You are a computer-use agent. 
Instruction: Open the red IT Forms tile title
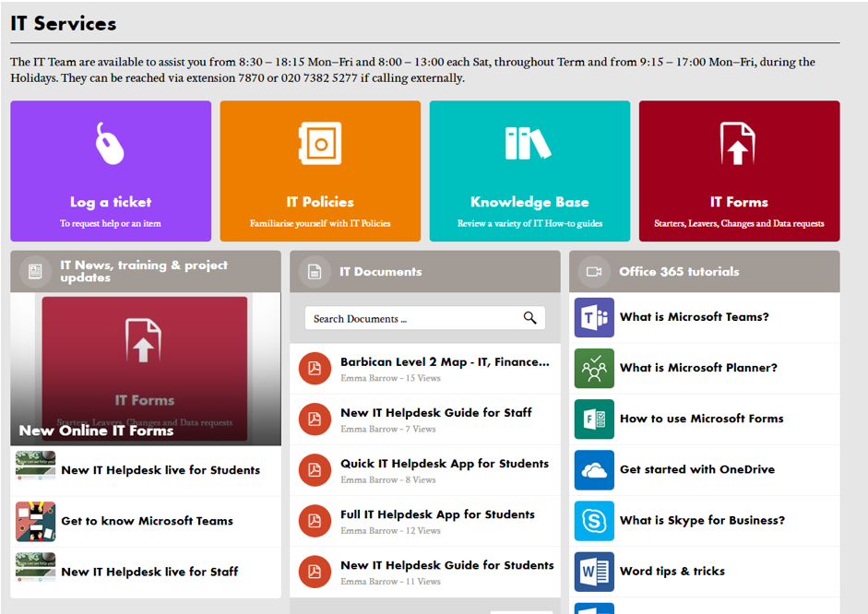(739, 202)
